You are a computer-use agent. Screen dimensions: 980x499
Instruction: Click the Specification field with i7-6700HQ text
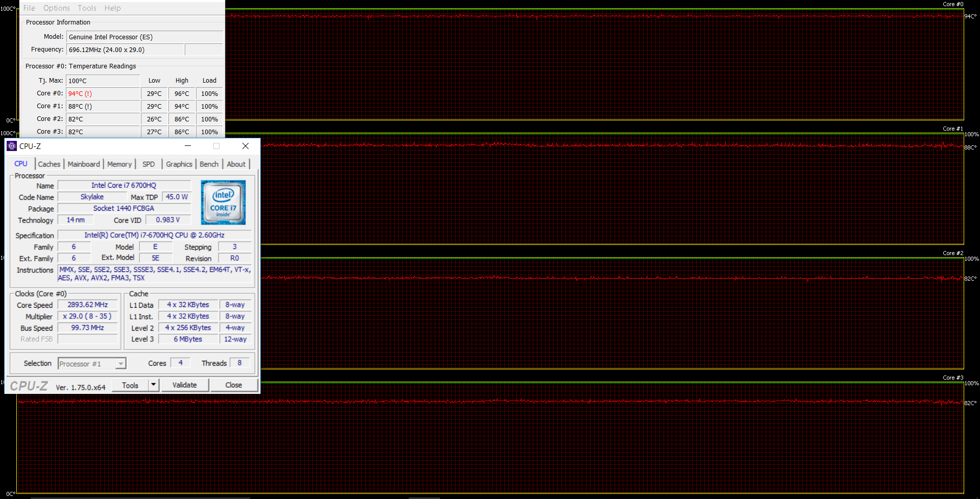pyautogui.click(x=154, y=235)
